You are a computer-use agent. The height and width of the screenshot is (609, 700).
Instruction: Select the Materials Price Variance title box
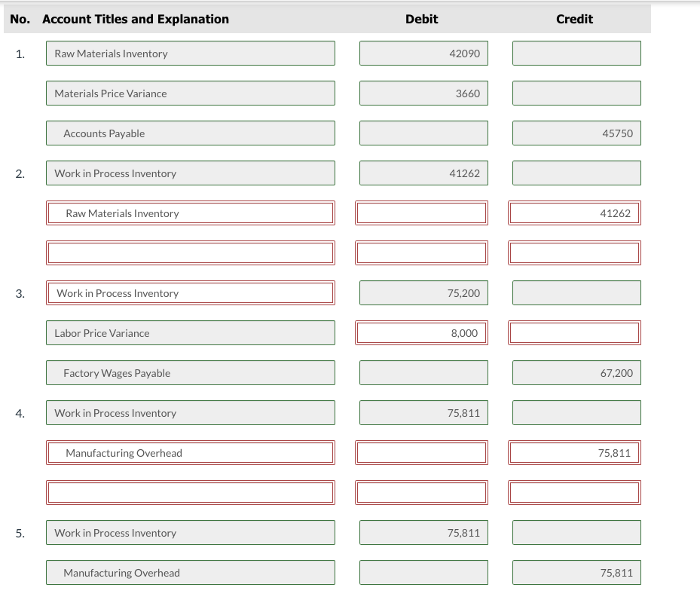click(191, 93)
